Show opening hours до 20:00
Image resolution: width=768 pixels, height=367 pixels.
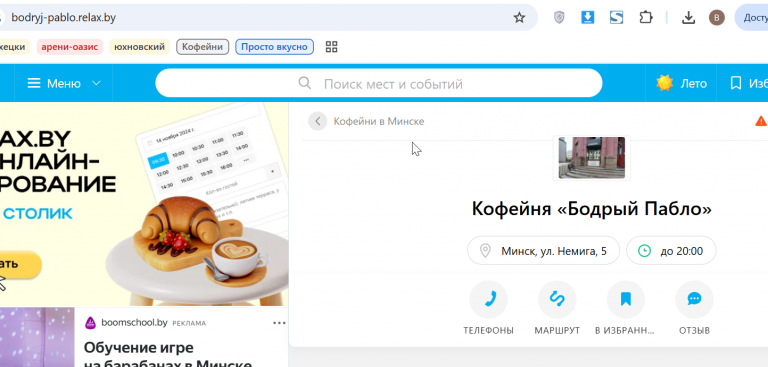click(671, 251)
